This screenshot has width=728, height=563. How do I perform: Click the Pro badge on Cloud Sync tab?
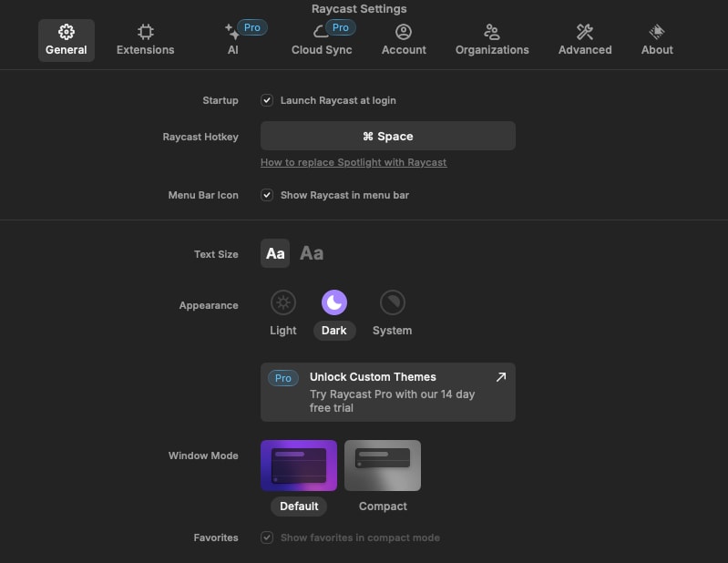point(341,27)
